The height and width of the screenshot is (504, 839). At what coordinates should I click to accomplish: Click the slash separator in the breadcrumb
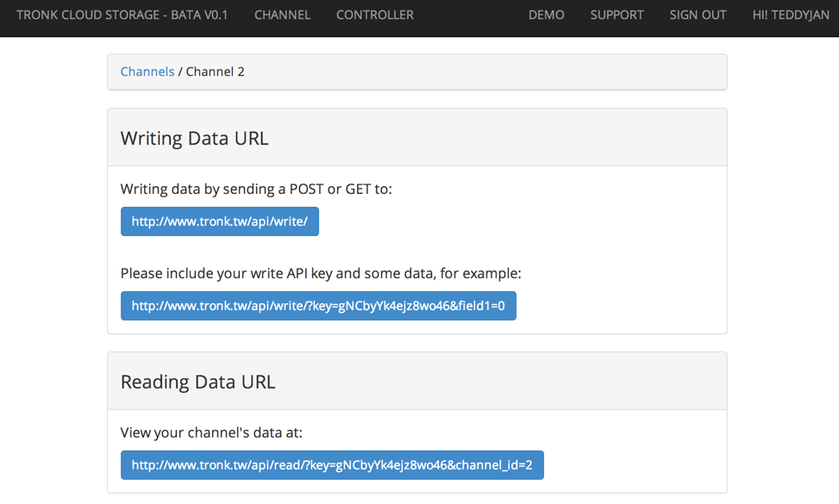pos(180,72)
